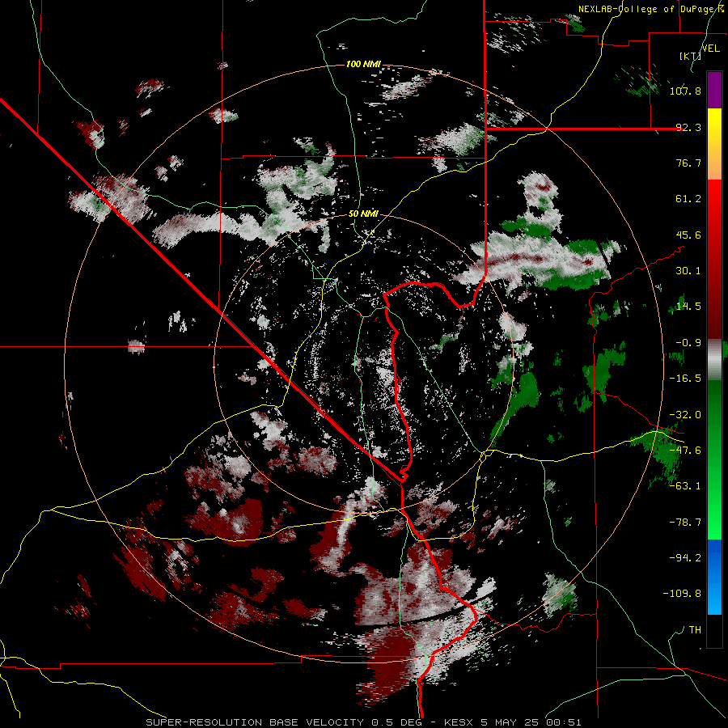The height and width of the screenshot is (728, 728).
Task: Select the -16.5 value on velocity scale
Action: point(685,379)
